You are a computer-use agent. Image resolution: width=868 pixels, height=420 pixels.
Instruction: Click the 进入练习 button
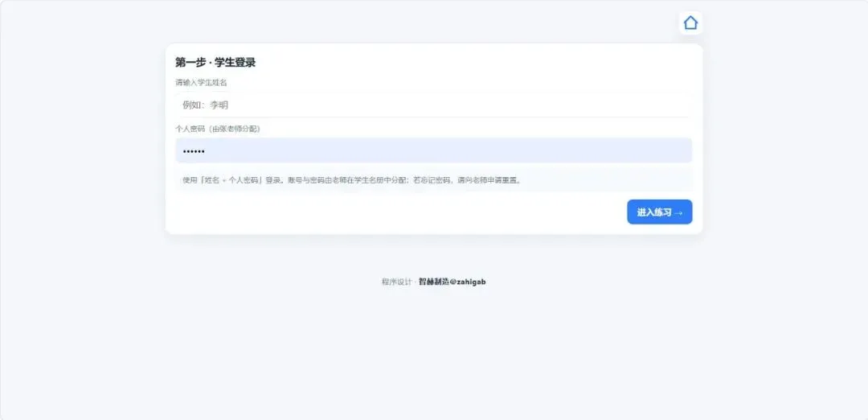click(659, 212)
